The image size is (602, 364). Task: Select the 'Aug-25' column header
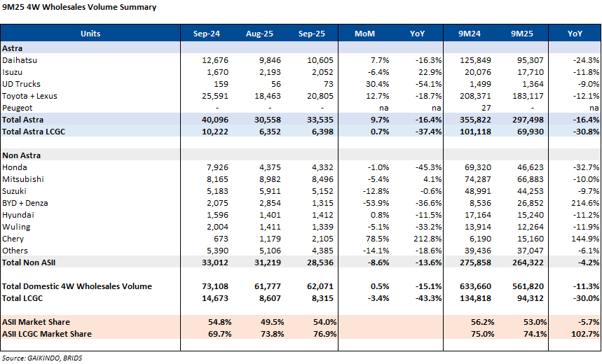click(259, 34)
